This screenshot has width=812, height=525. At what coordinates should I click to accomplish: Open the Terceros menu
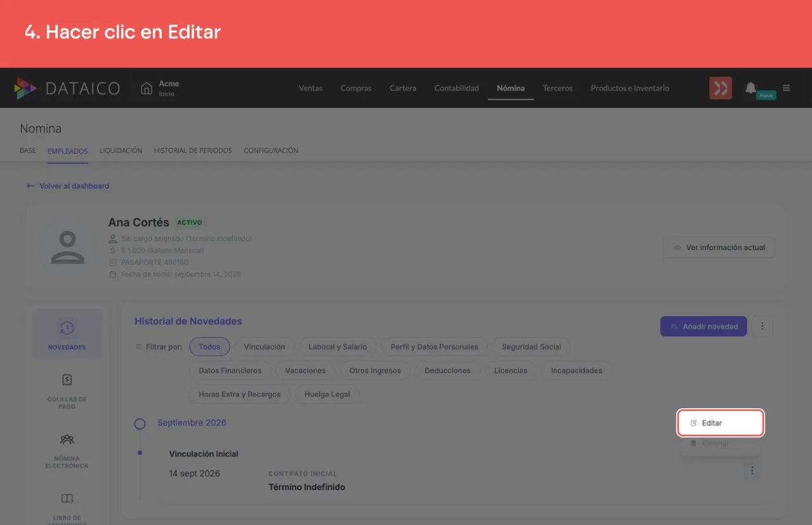coord(558,88)
